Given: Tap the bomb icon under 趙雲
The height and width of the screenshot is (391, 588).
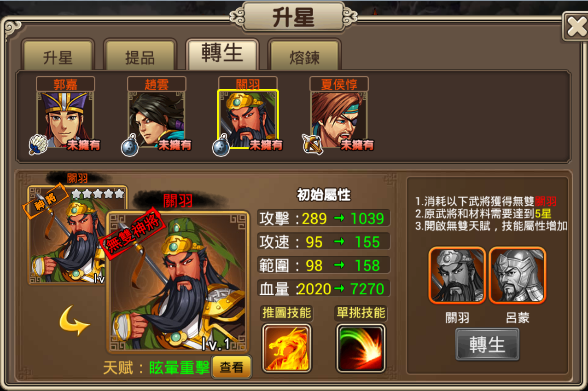Looking at the screenshot, I should click(130, 146).
